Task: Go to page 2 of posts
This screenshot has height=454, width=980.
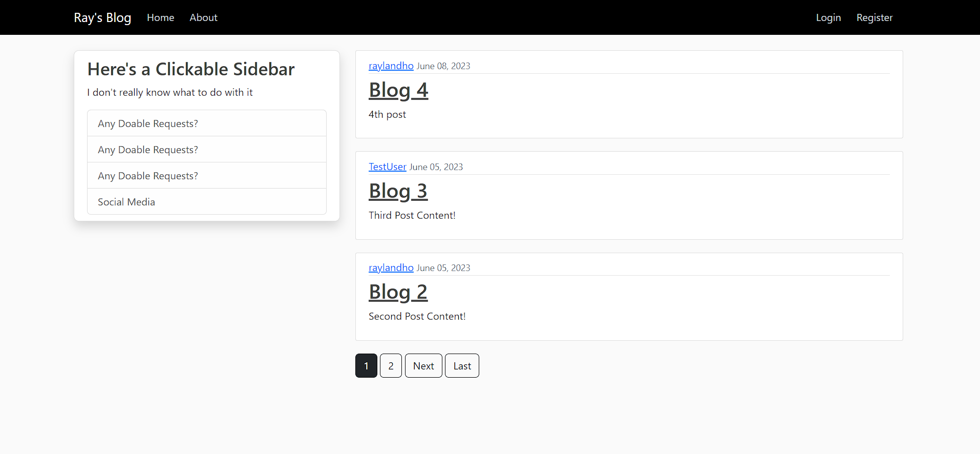Action: [x=391, y=366]
